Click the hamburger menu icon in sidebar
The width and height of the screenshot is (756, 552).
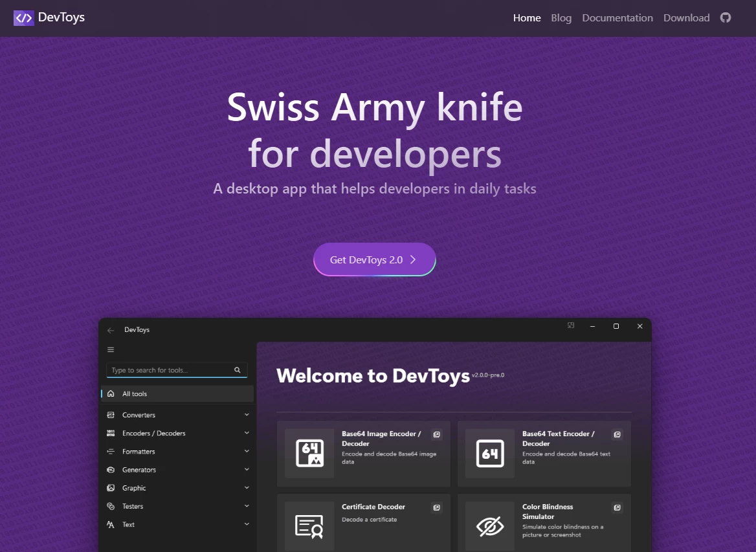[x=111, y=349]
